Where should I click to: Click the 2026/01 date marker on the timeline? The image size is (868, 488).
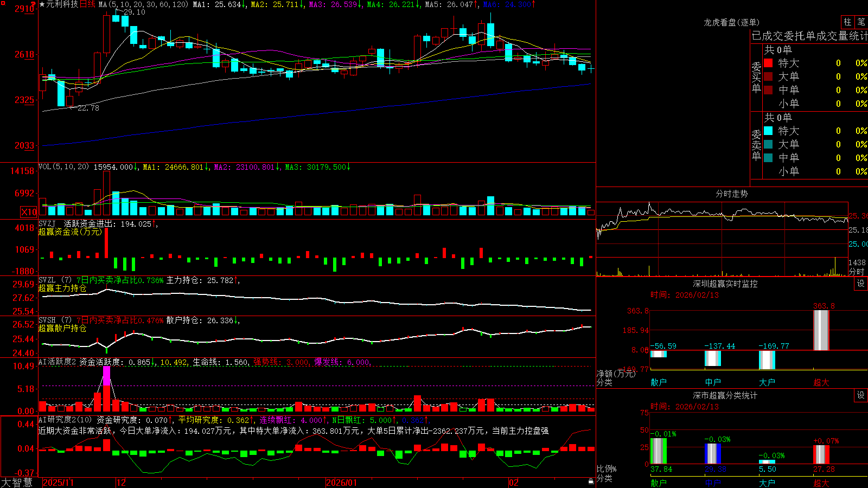tap(342, 483)
